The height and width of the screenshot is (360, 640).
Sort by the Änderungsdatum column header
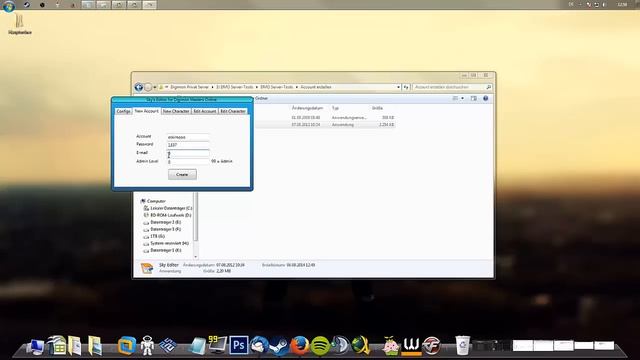pos(307,108)
